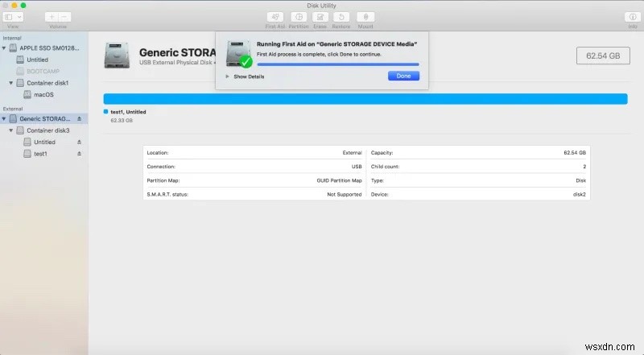Click the Capacity 62.54 GB table value
Screen dimensions: 644x355
pyautogui.click(x=575, y=152)
